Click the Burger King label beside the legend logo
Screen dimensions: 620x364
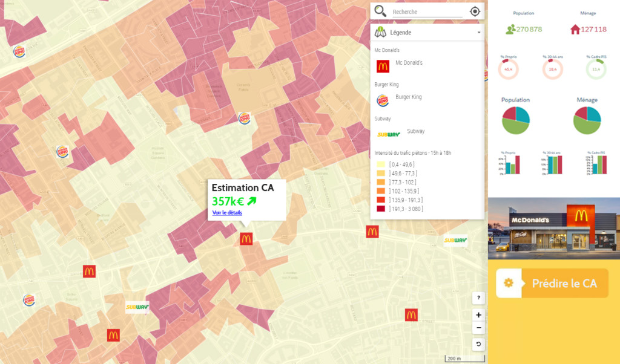(409, 97)
